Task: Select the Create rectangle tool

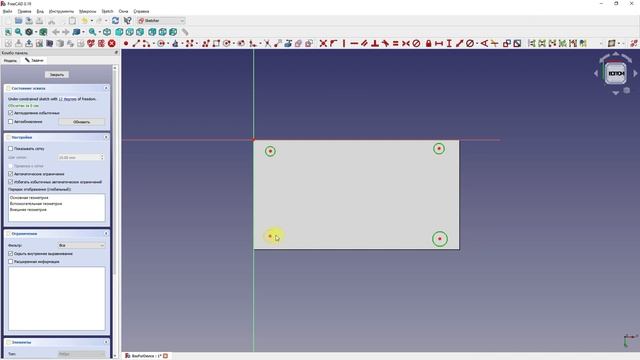Action: click(x=216, y=43)
